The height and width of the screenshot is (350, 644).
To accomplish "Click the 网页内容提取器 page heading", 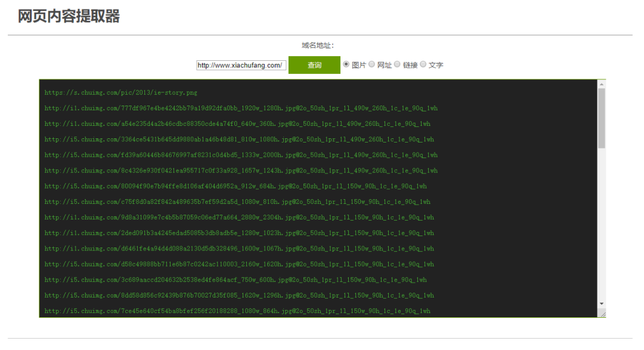I will pos(69,17).
